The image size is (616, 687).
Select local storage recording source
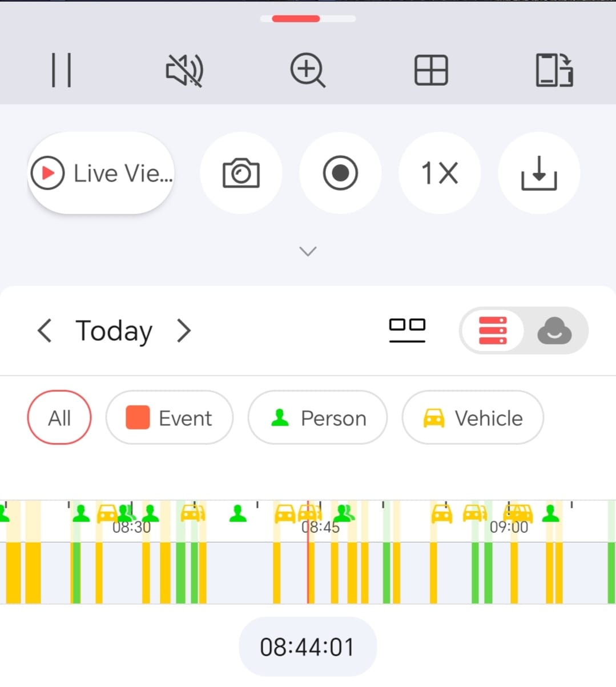click(493, 331)
